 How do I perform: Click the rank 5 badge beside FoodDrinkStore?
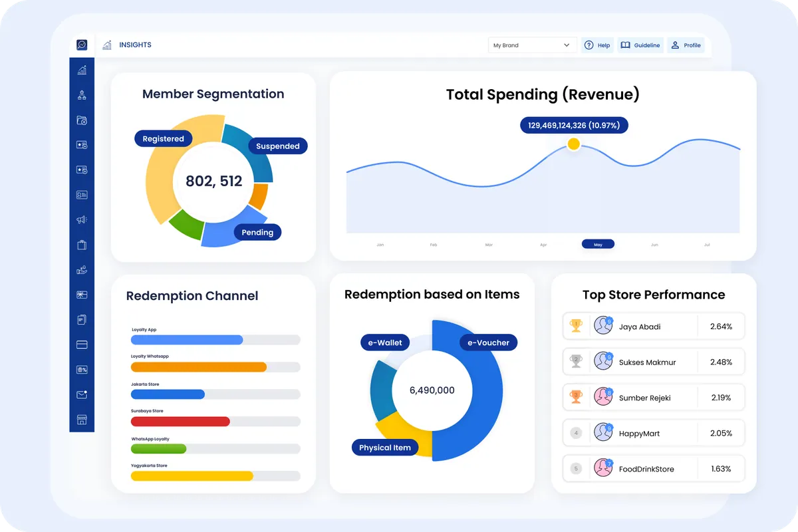576,468
